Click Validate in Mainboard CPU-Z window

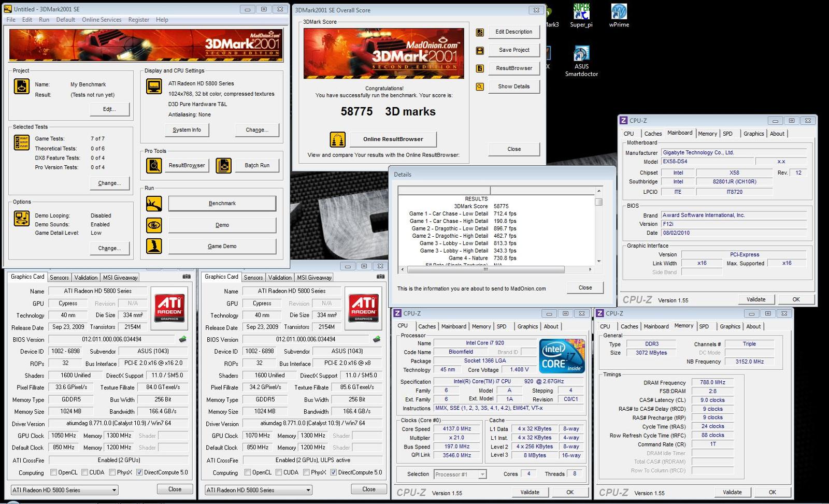(755, 299)
